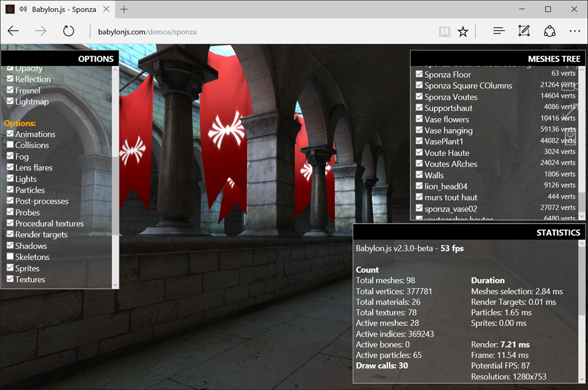This screenshot has height=390, width=588.
Task: Click the Share icon in toolbar
Action: pos(550,31)
